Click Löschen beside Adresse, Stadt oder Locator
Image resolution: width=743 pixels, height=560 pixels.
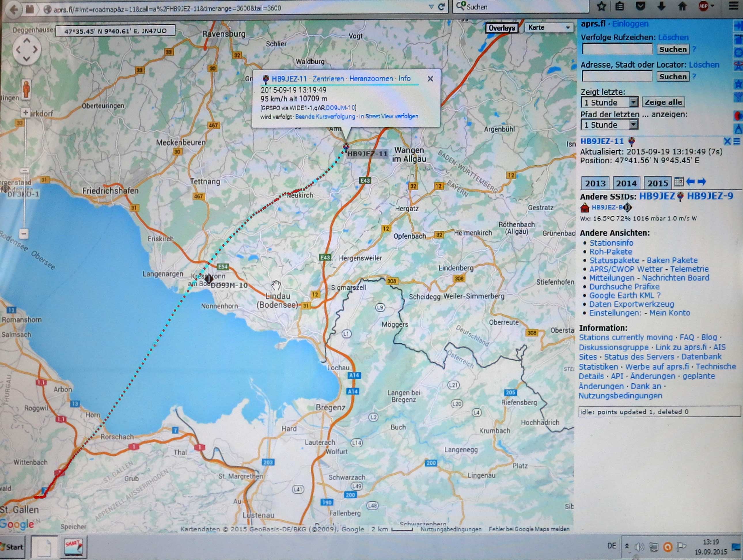(704, 65)
